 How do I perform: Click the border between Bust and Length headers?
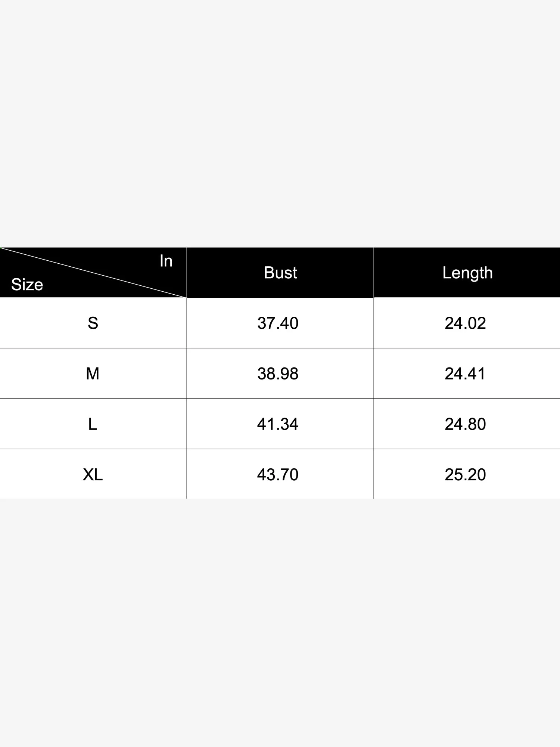click(x=374, y=273)
